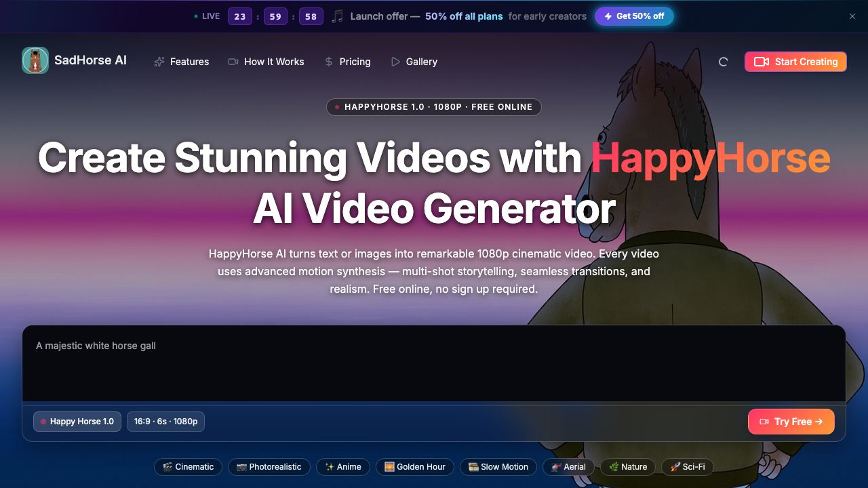The height and width of the screenshot is (488, 868).
Task: Focus the video prompt text area
Action: [x=434, y=363]
